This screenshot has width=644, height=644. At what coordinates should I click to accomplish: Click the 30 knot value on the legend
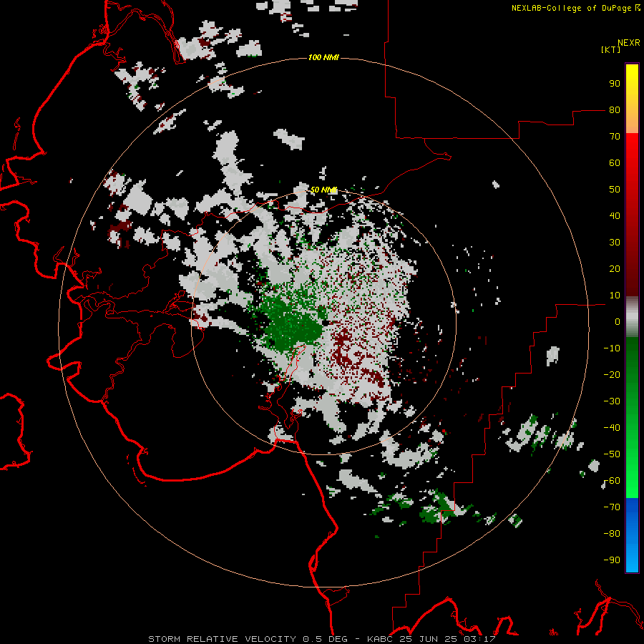615,243
